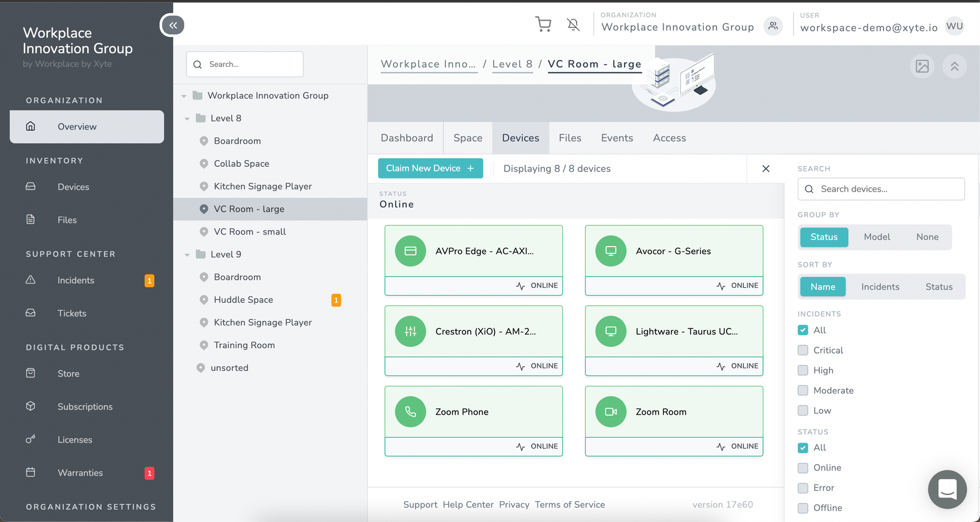Switch to the Dashboard tab
This screenshot has width=980, height=522.
point(407,138)
